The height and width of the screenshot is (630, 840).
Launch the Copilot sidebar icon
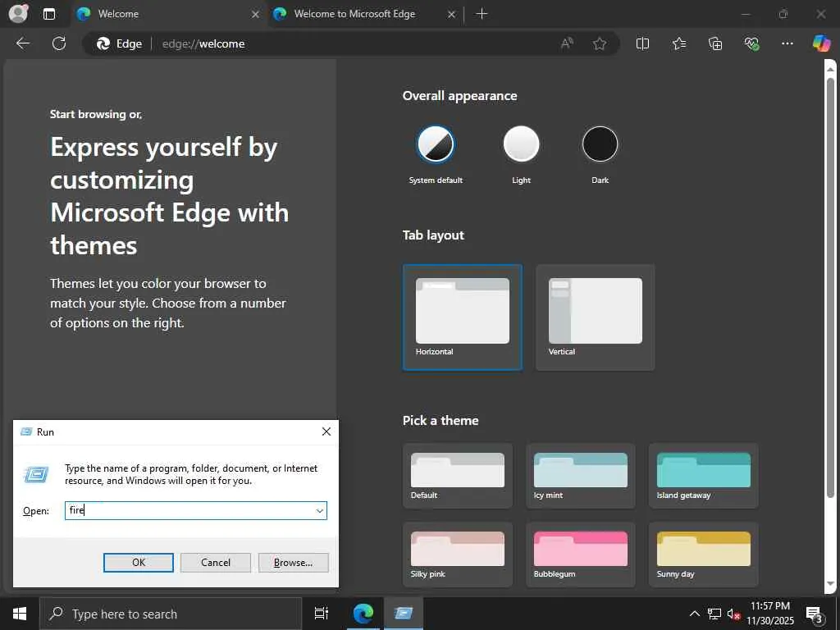point(821,43)
